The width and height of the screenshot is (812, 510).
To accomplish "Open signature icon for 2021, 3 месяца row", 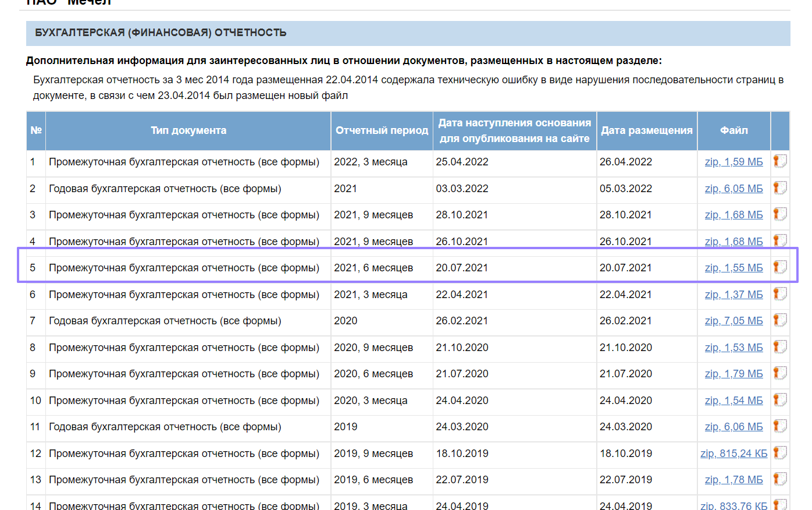I will [780, 294].
